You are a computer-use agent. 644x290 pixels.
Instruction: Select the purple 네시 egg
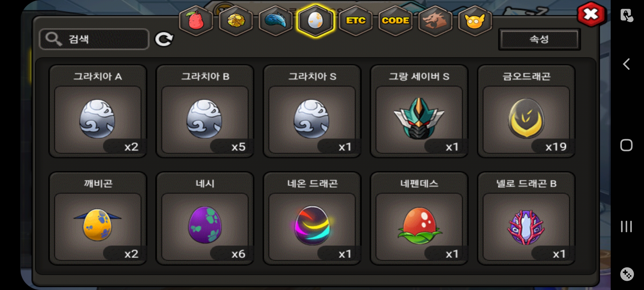tap(205, 218)
